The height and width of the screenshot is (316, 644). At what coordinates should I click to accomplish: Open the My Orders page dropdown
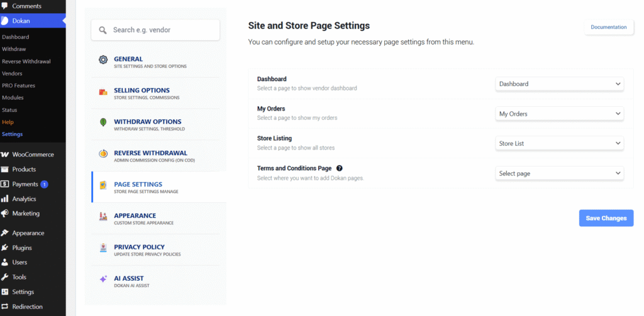coord(559,114)
